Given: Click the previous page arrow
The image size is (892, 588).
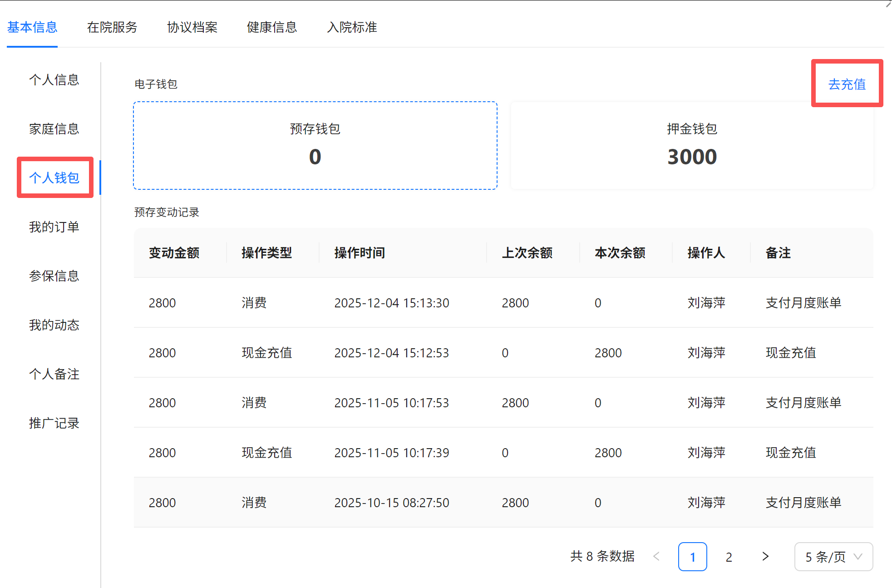Looking at the screenshot, I should [656, 557].
